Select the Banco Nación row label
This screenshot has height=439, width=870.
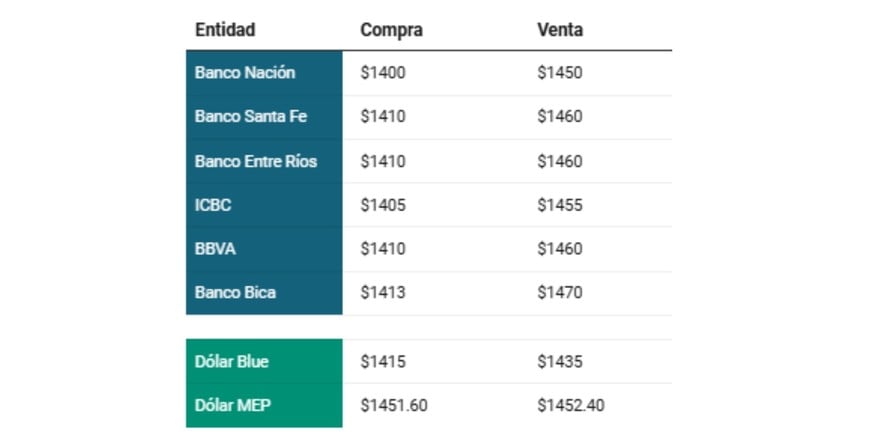point(245,72)
